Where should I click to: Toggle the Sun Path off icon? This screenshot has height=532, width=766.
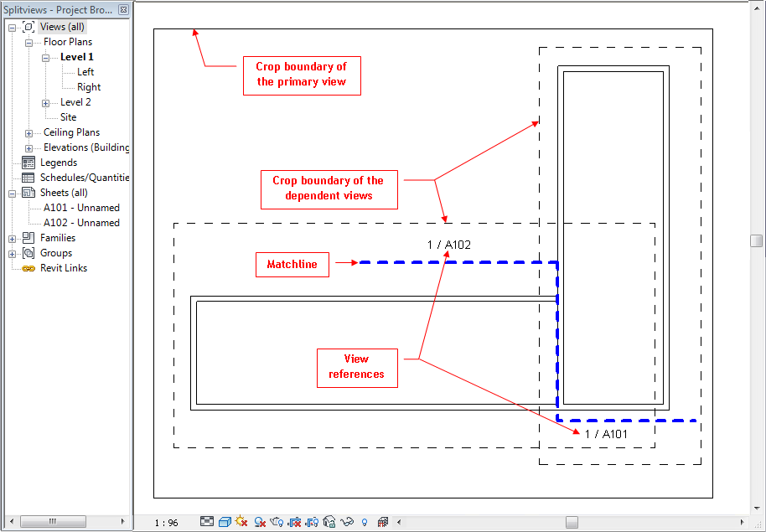pos(241,522)
